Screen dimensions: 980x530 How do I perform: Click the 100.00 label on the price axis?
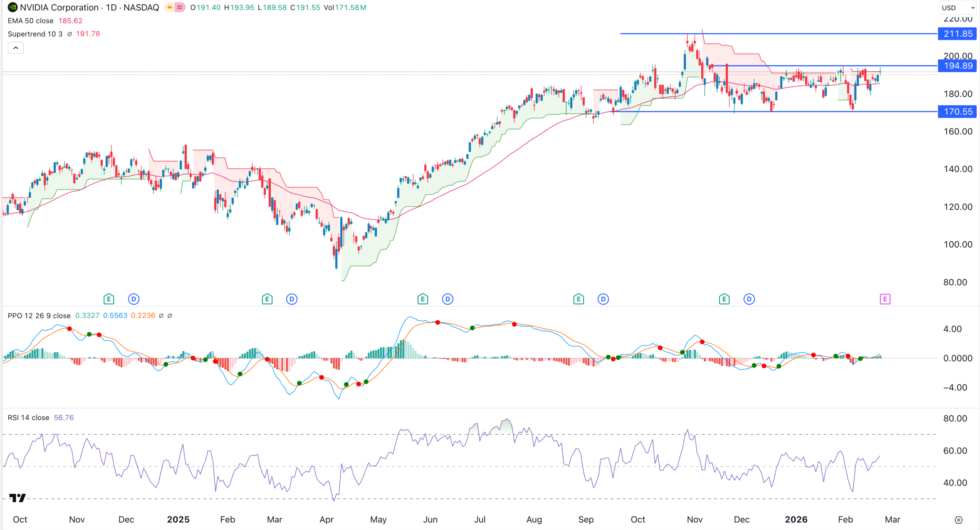[958, 245]
